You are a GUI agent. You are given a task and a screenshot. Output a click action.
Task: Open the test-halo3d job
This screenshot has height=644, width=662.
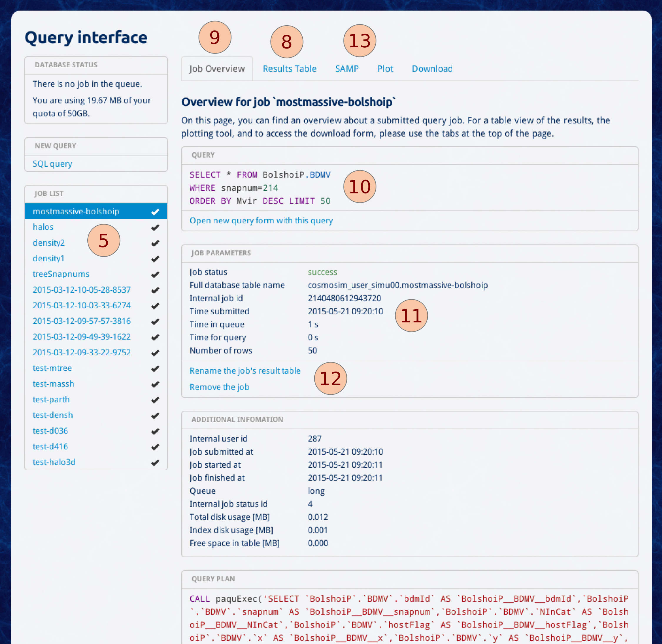pyautogui.click(x=54, y=462)
